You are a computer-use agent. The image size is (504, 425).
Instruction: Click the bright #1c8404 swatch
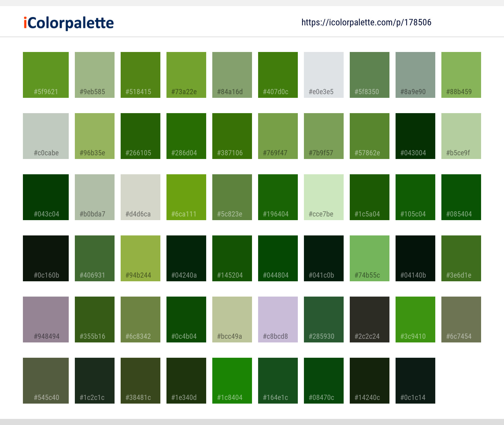pyautogui.click(x=232, y=381)
